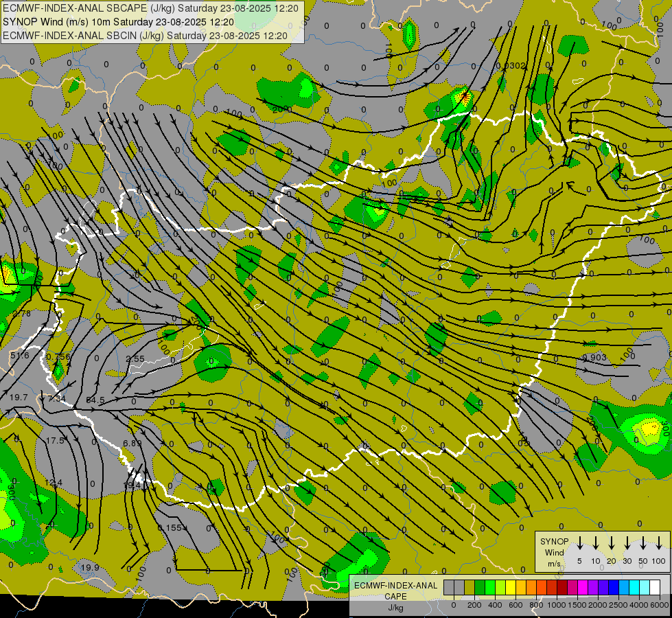
Task: Click the SBCAPE title line at top
Action: (150, 8)
